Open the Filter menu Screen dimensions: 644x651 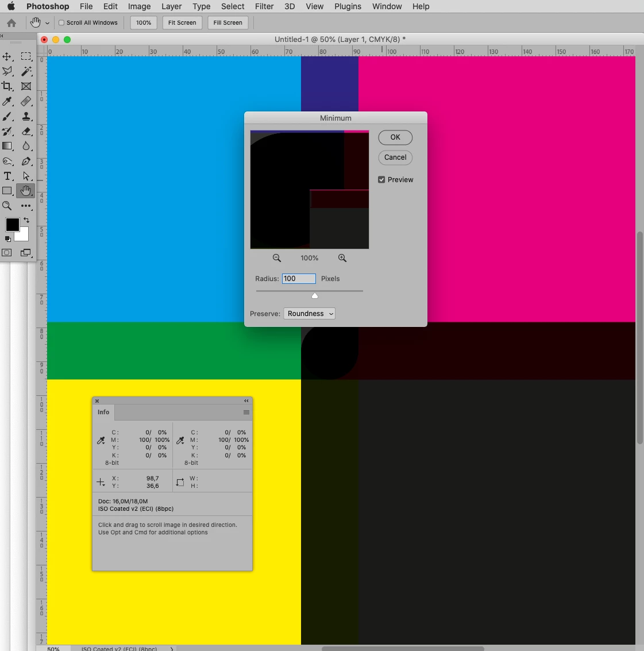(264, 6)
